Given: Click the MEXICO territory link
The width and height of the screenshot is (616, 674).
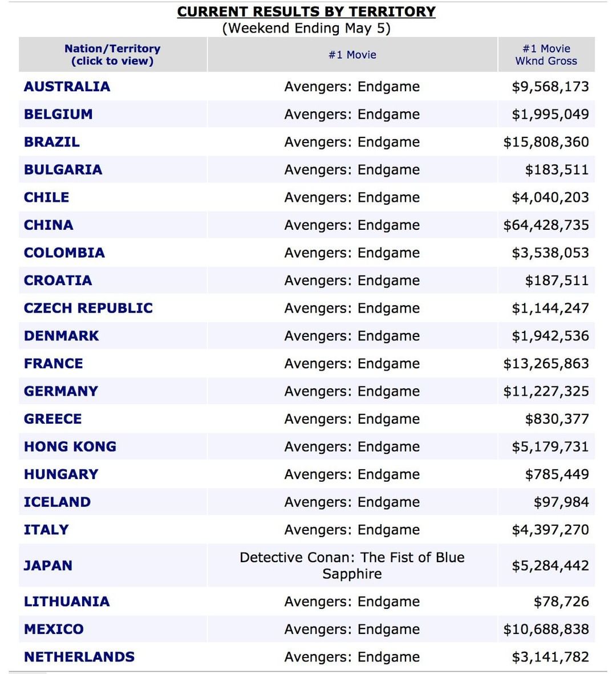Looking at the screenshot, I should click(54, 629).
